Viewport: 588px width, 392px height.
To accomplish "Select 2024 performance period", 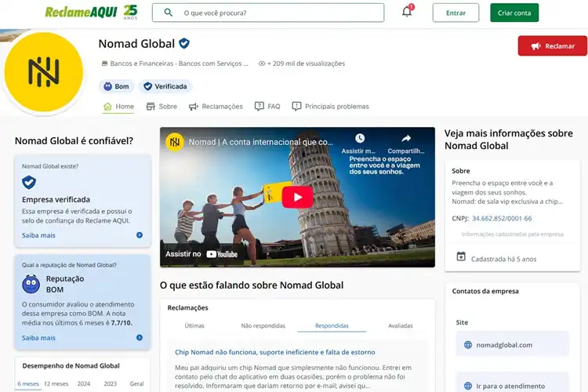I will (84, 383).
